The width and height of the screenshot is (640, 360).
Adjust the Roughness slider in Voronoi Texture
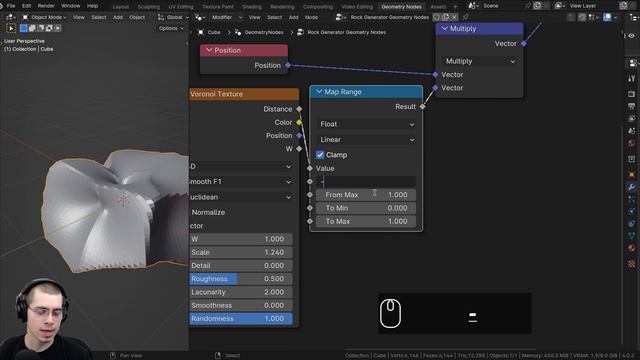241,279
